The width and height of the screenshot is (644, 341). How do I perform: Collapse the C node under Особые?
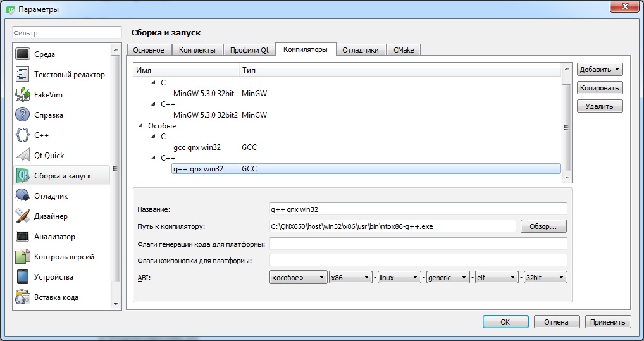153,137
